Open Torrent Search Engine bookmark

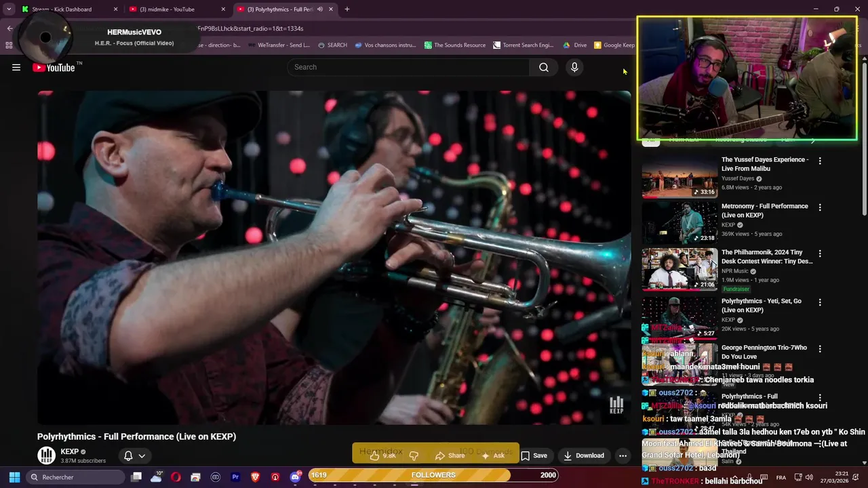tap(524, 45)
